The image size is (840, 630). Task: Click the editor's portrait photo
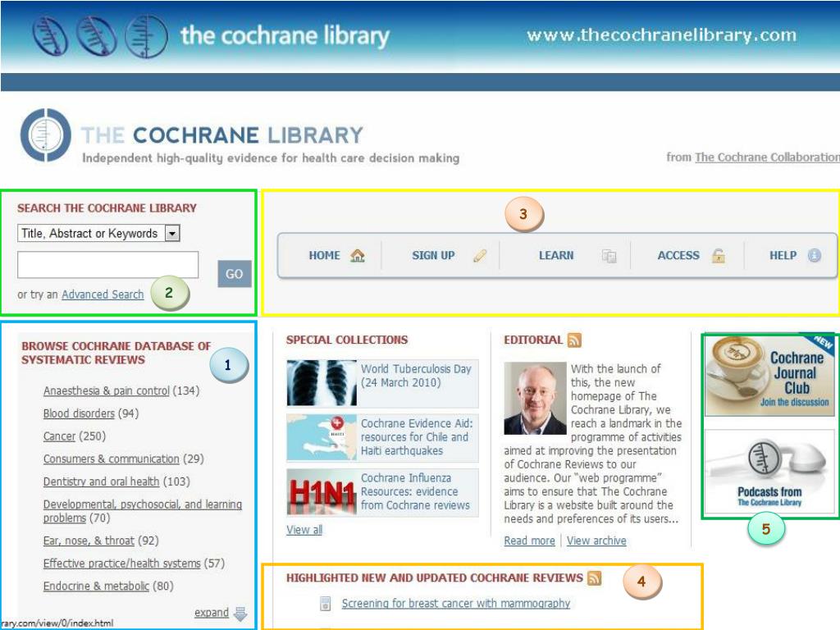(535, 398)
